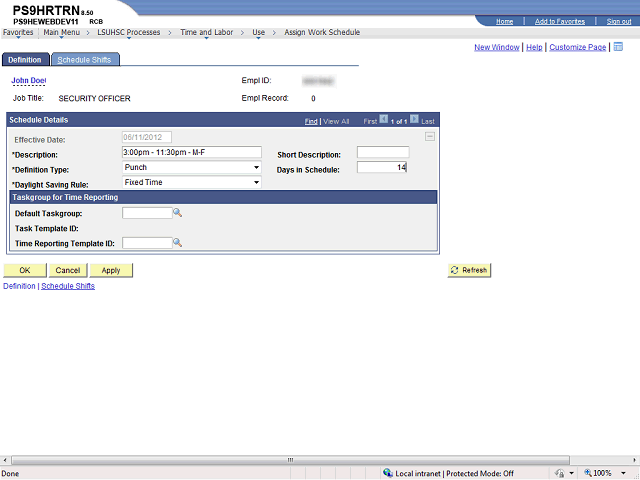The height and width of the screenshot is (480, 640).
Task: Click the Customize Page link
Action: pos(578,47)
